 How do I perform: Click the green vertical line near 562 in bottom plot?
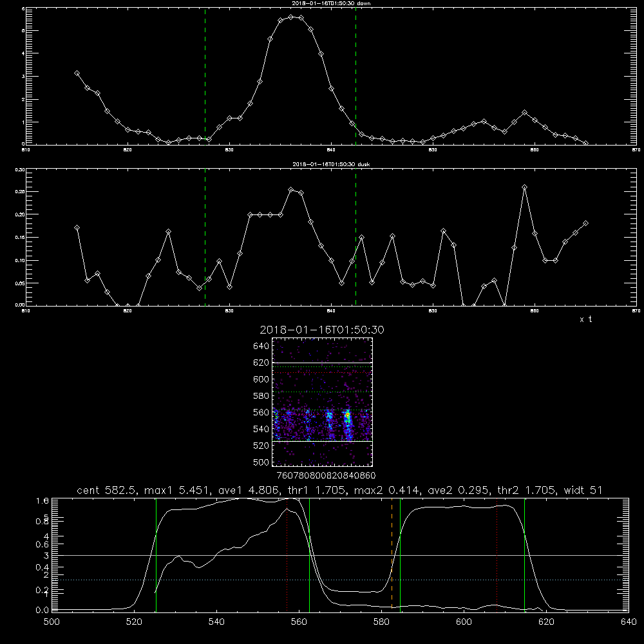309,554
